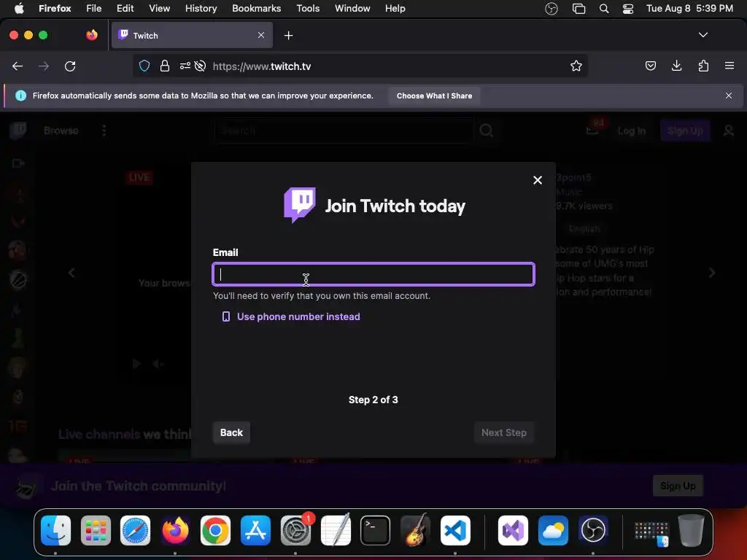This screenshot has height=560, width=747.
Task: Click the Spotlight search icon
Action: tap(603, 9)
